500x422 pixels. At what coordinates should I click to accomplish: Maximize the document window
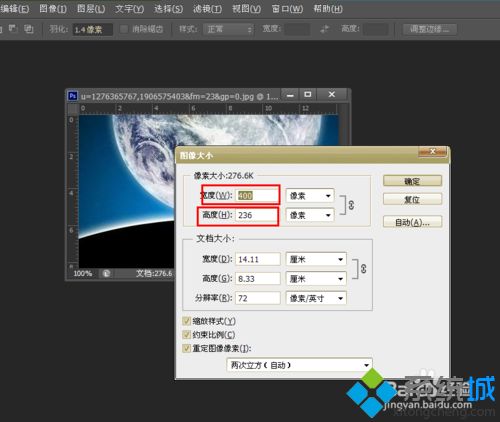coord(308,95)
